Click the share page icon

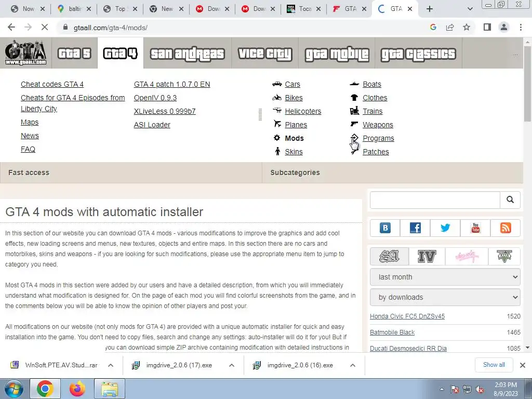point(450,27)
